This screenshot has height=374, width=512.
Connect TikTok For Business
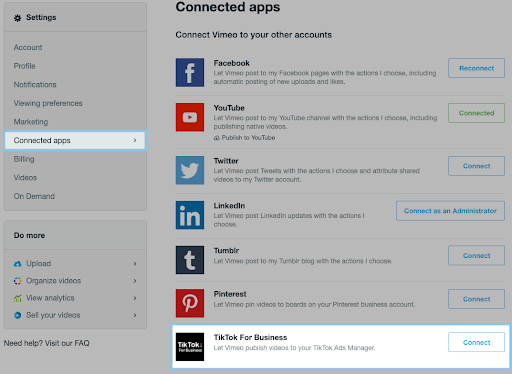coord(476,342)
